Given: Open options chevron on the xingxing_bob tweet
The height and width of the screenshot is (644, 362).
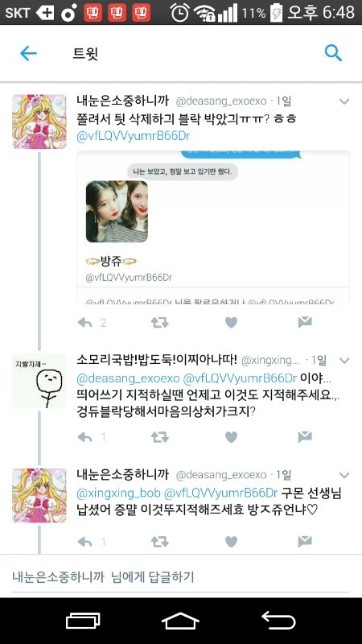Looking at the screenshot, I should 344,361.
